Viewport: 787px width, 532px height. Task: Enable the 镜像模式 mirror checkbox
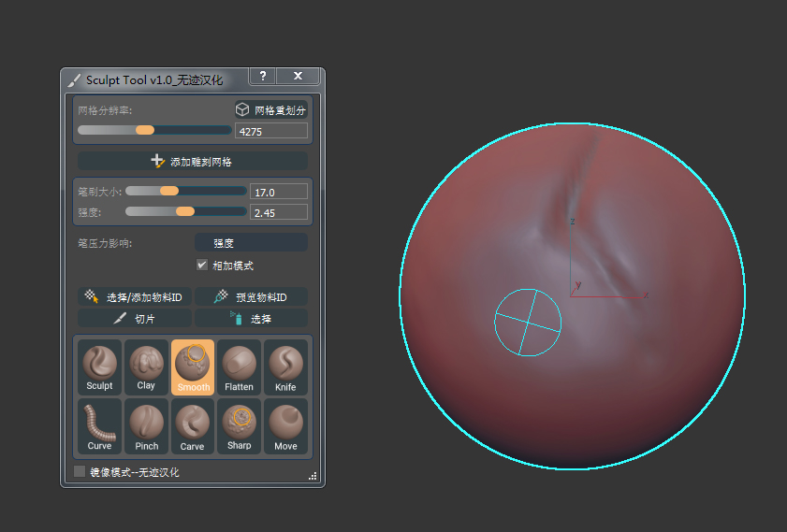(80, 472)
